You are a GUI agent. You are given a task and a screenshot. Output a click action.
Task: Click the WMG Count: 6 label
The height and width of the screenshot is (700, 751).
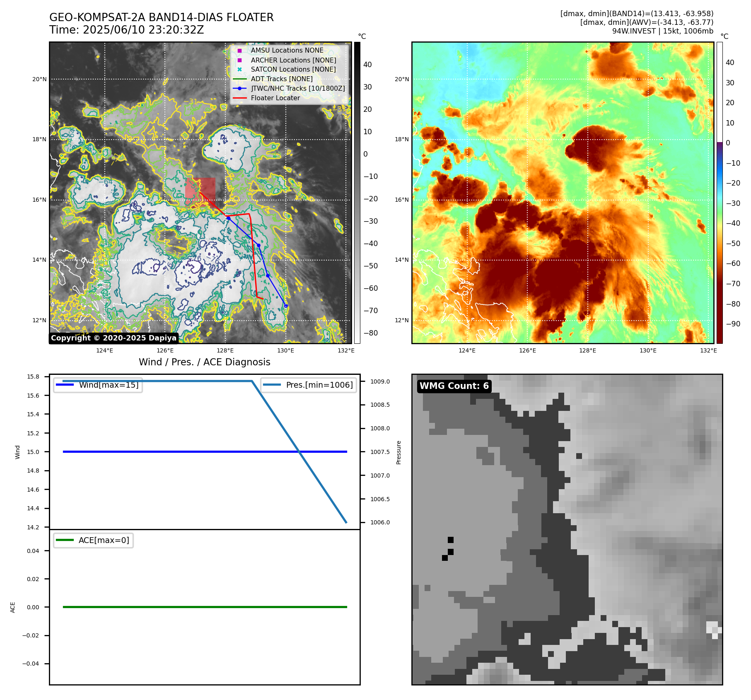click(454, 386)
